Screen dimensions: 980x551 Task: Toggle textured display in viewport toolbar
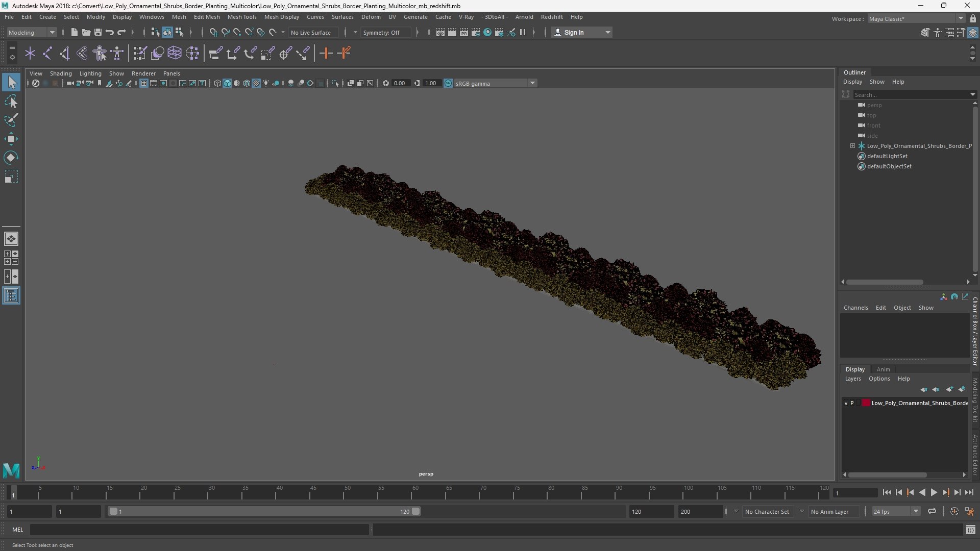(256, 83)
